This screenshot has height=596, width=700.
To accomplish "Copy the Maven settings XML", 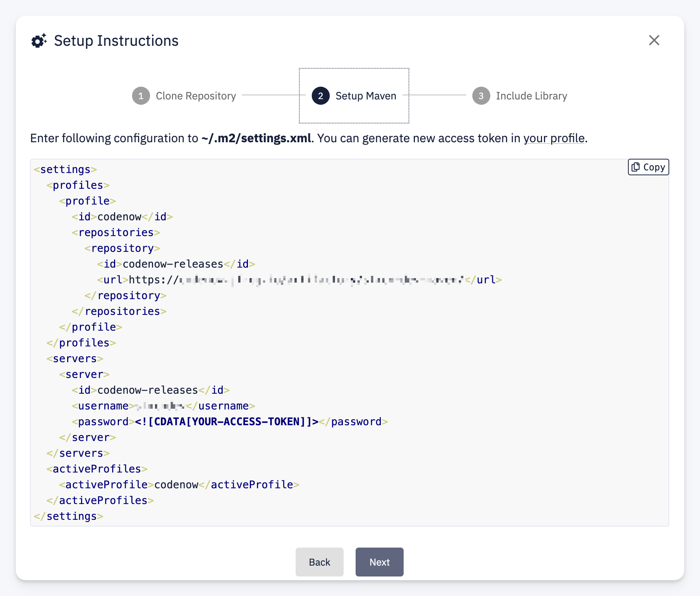I will pos(648,167).
